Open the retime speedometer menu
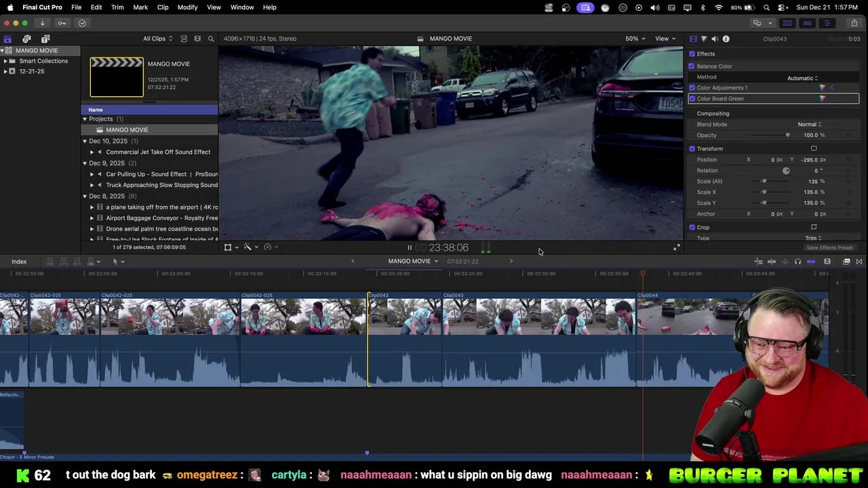 pos(270,247)
